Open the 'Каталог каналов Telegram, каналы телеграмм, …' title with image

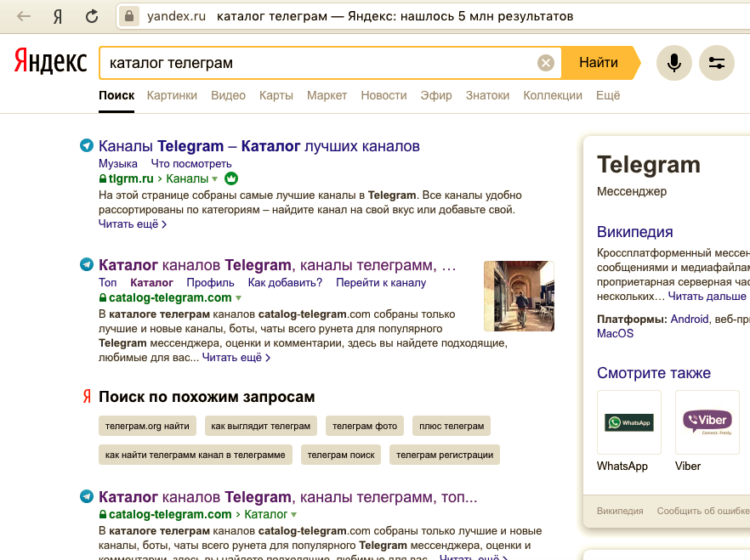[277, 265]
